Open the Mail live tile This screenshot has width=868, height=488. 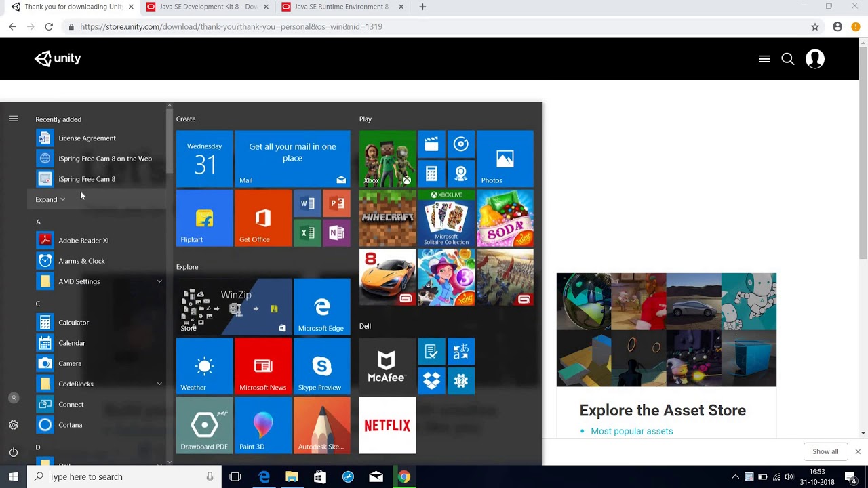point(293,159)
